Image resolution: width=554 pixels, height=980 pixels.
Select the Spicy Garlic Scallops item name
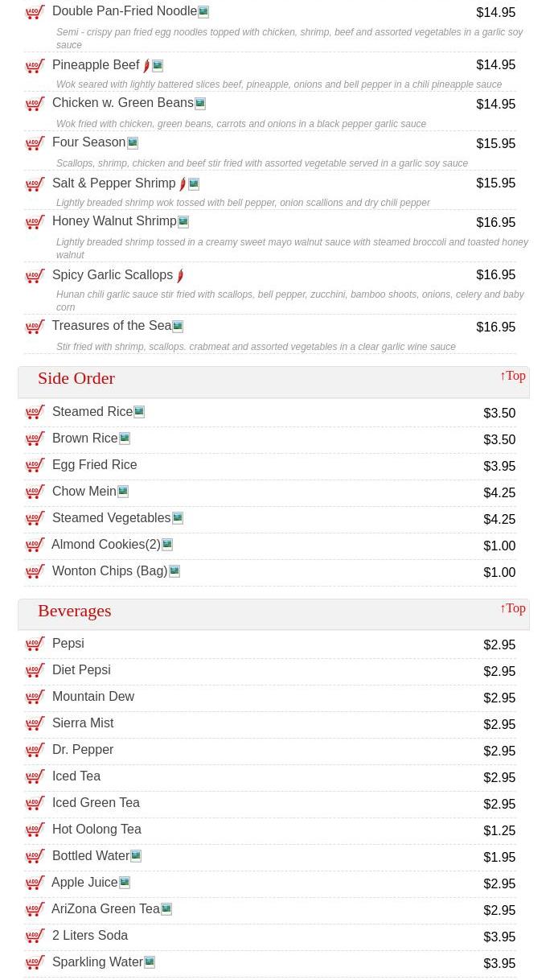113,275
